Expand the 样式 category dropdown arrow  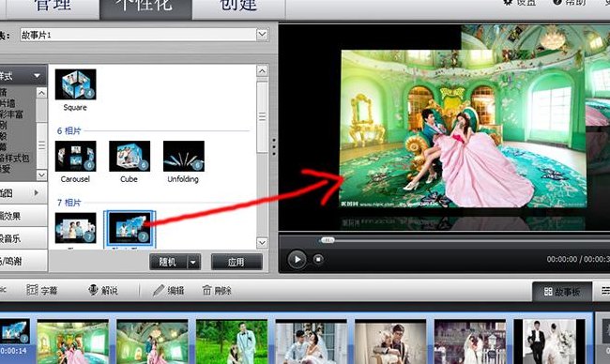pos(37,75)
